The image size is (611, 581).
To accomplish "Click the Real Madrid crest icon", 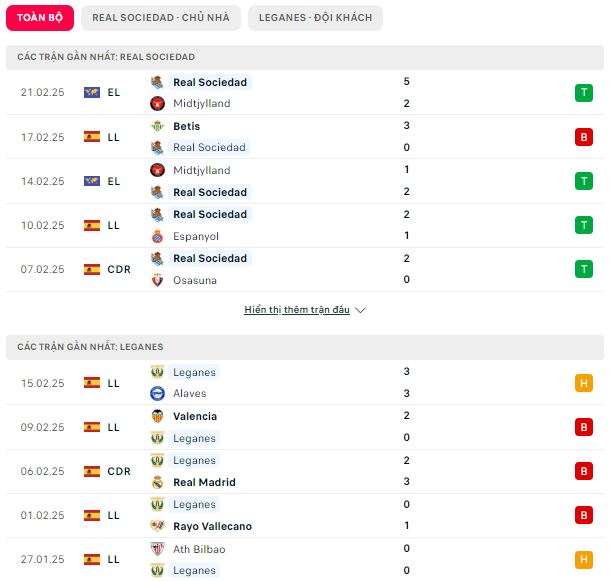I will (x=157, y=482).
